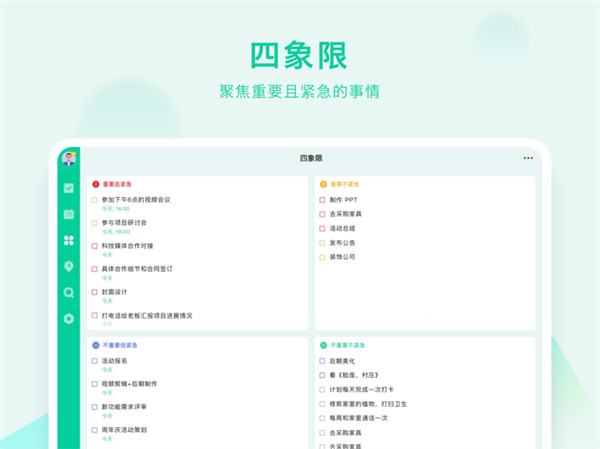The height and width of the screenshot is (449, 600).
Task: Check off 参加下午6点的视频会议 task
Action: pyautogui.click(x=95, y=200)
